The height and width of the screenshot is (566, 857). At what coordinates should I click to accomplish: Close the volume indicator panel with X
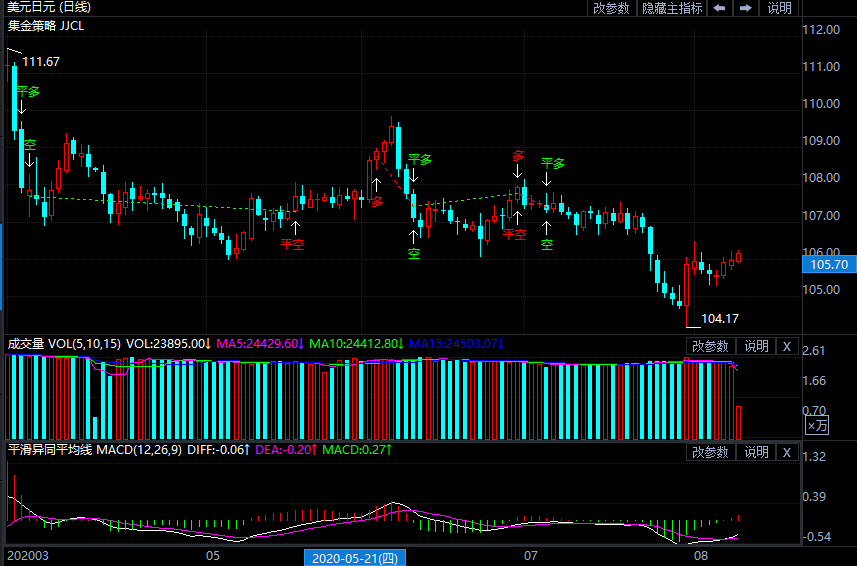point(787,346)
